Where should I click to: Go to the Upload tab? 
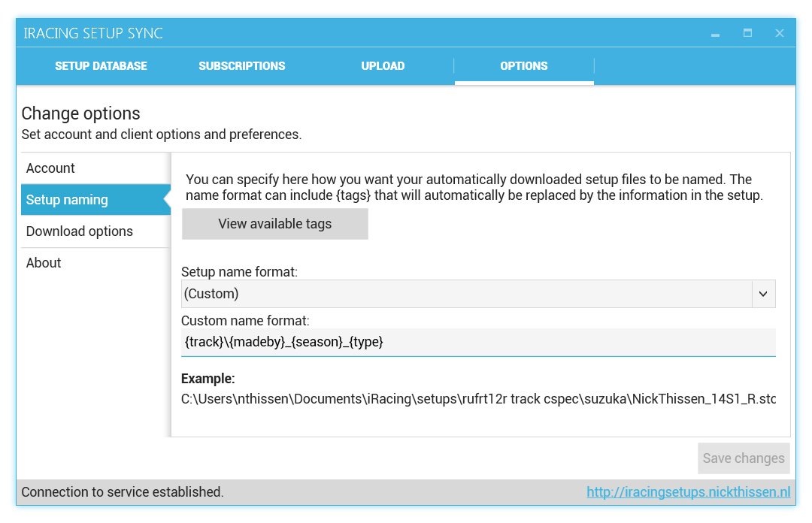click(383, 66)
